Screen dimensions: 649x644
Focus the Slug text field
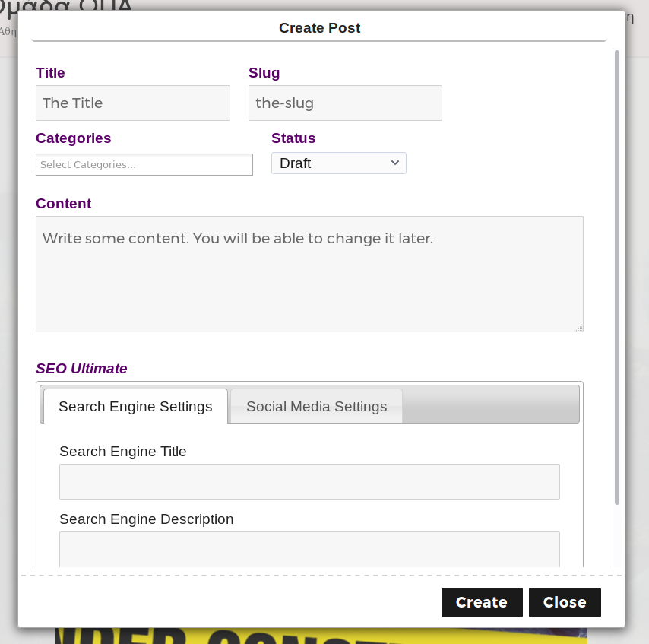click(345, 103)
